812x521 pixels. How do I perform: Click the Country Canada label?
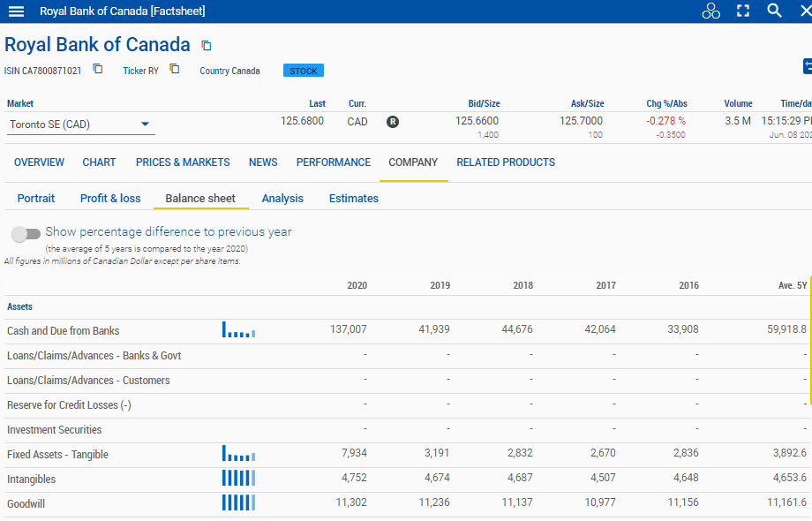(230, 71)
